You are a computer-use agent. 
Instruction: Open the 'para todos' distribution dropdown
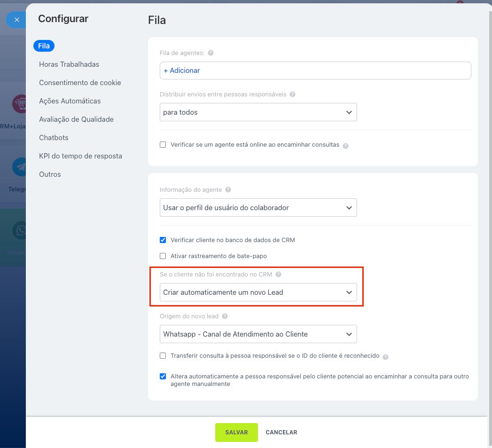(258, 112)
